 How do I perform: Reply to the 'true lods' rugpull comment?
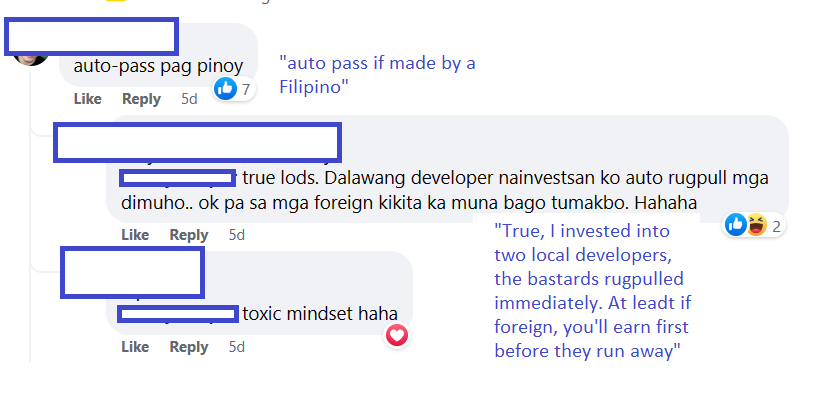tap(189, 235)
